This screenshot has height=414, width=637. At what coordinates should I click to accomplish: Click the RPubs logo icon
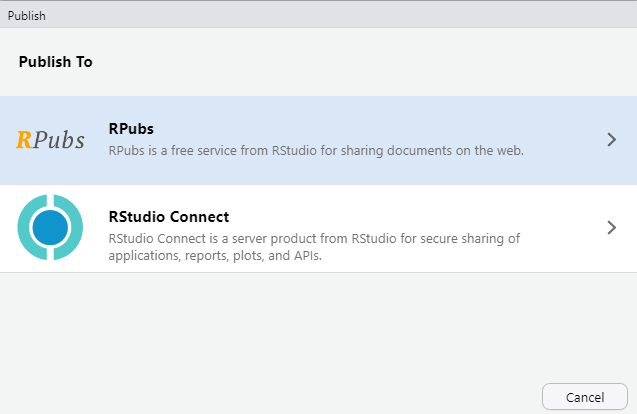coord(50,141)
